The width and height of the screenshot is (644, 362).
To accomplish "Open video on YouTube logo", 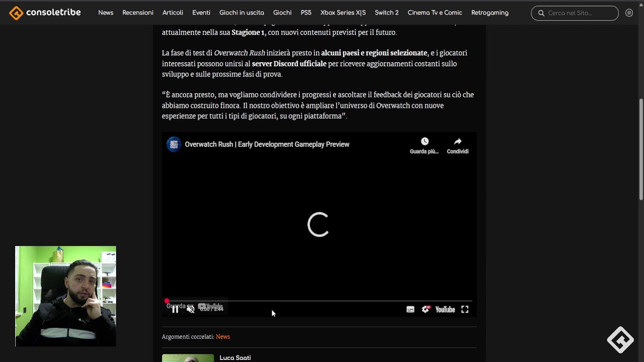I will tap(445, 310).
